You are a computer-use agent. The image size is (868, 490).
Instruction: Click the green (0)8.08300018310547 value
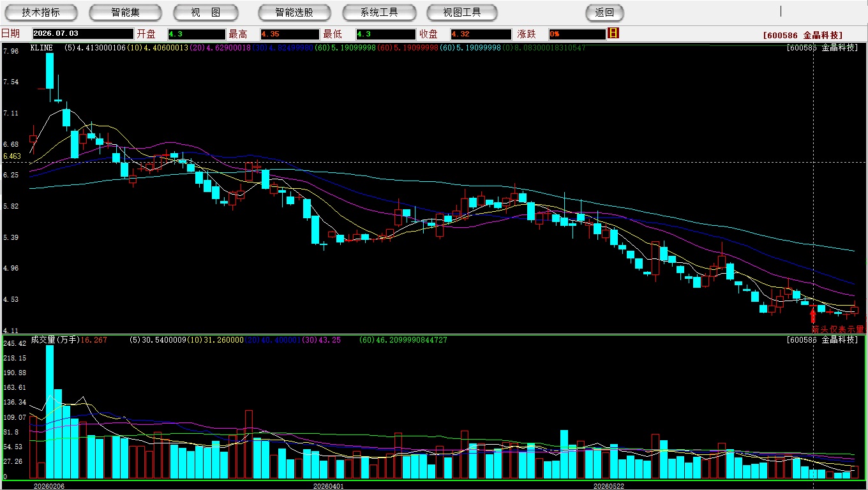coord(543,48)
